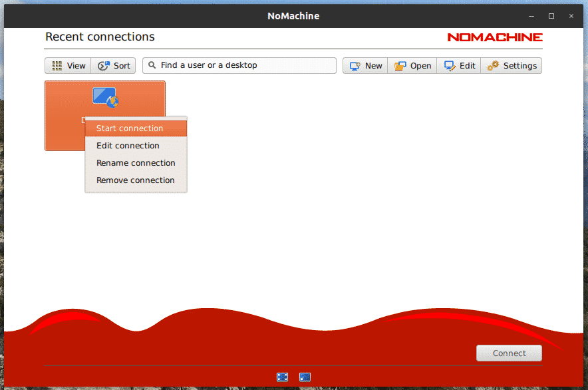588x390 pixels.
Task: Select the New connection monitor icon
Action: point(355,65)
